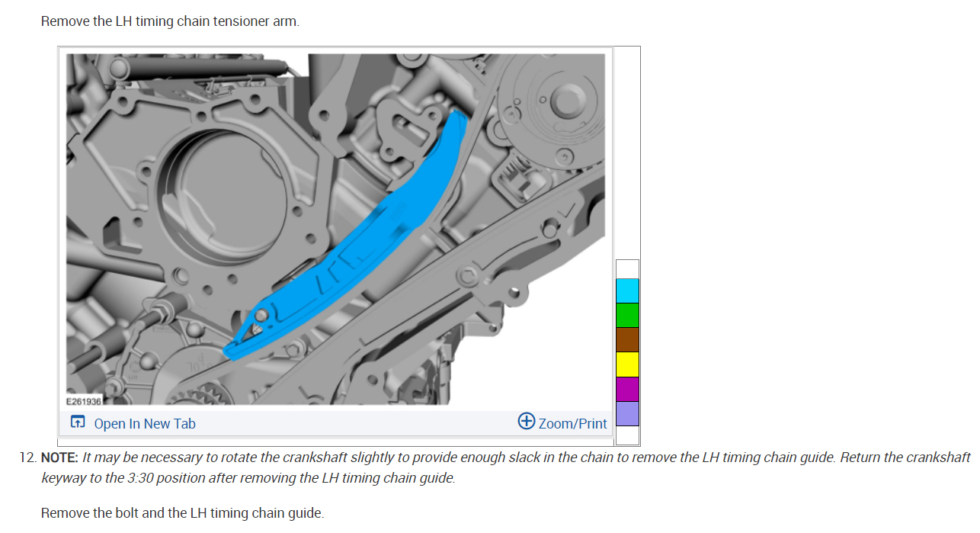Open the Open In New Tab link
The width and height of the screenshot is (980, 533).
[x=145, y=423]
